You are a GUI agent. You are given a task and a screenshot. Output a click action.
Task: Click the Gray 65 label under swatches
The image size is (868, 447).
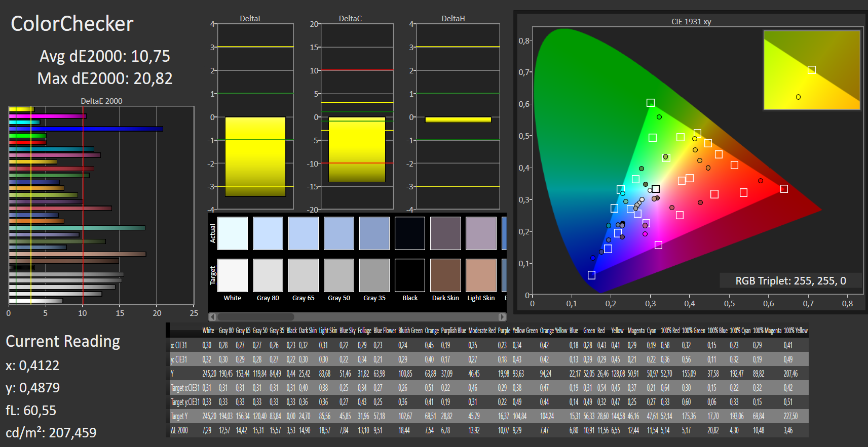pos(304,298)
